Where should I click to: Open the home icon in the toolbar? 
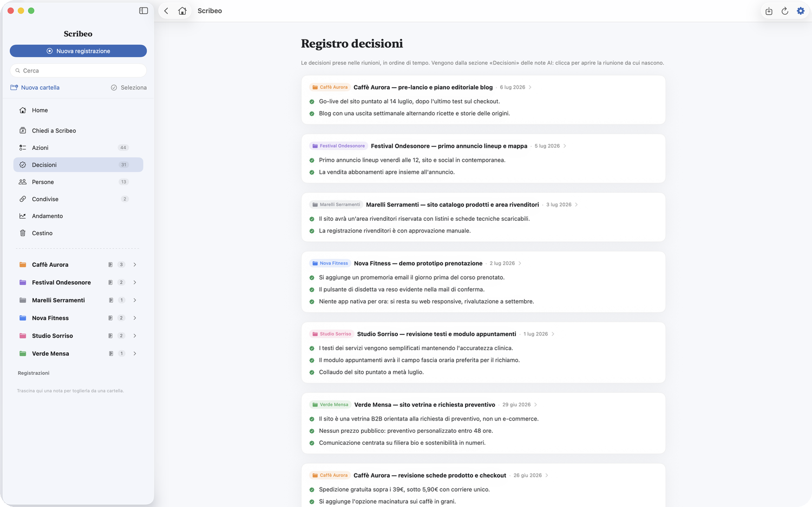click(x=182, y=11)
